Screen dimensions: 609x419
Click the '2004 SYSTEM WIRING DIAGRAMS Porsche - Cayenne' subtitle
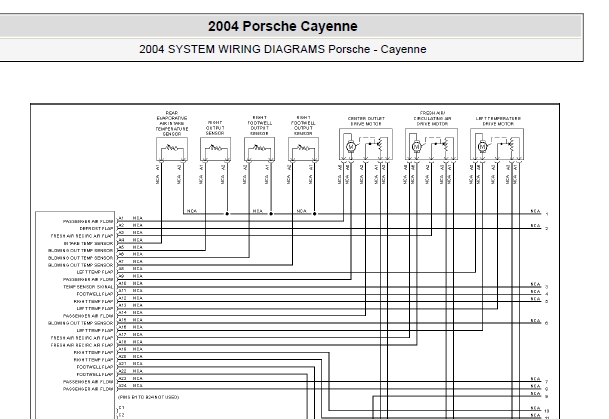point(282,49)
